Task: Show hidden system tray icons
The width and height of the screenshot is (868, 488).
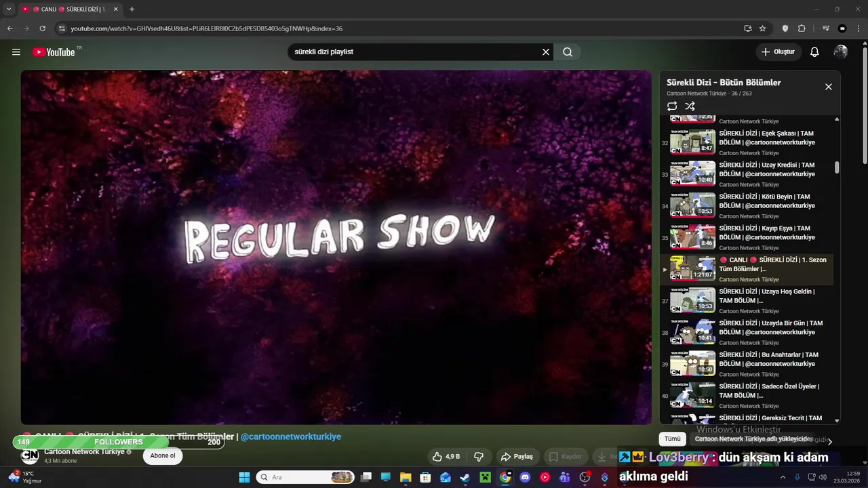Action: (783, 477)
